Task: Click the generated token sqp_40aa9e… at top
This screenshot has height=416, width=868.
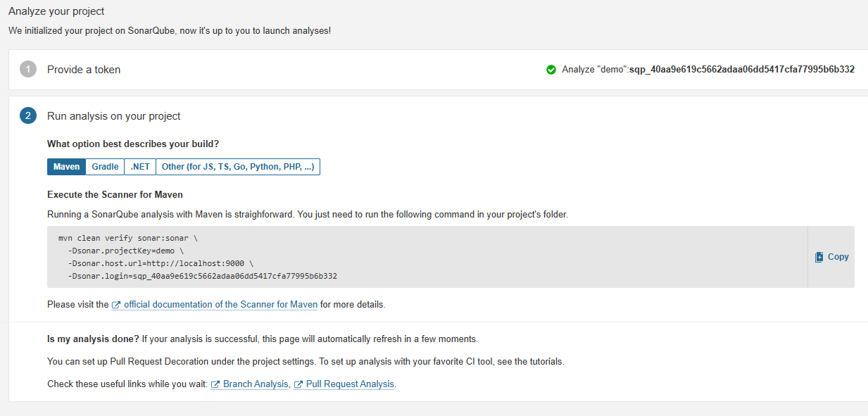Action: click(x=742, y=70)
